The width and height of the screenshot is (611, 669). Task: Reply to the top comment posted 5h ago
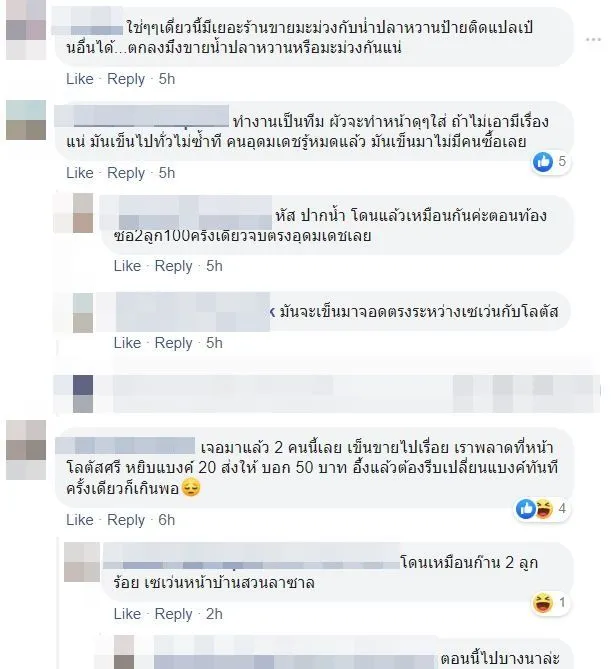pyautogui.click(x=126, y=79)
